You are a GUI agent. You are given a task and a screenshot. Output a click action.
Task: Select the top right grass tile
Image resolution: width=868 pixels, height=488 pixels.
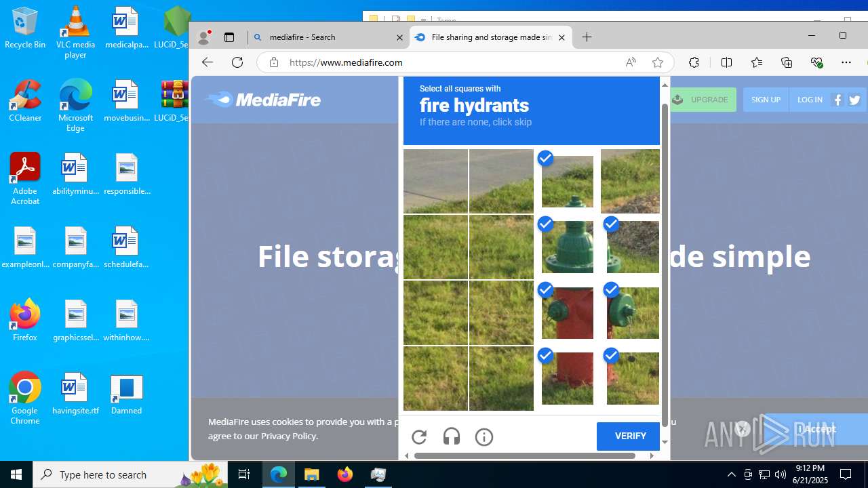pos(630,181)
